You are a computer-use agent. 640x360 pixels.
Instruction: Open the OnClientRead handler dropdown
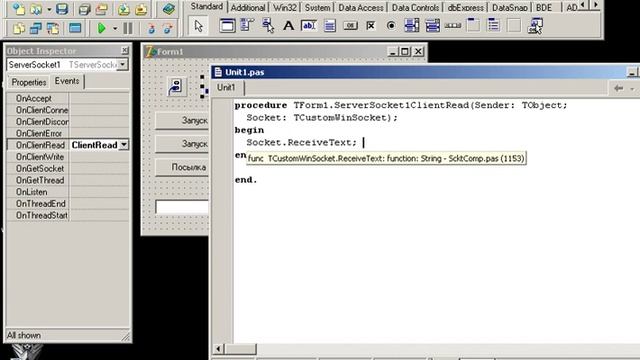(x=124, y=145)
